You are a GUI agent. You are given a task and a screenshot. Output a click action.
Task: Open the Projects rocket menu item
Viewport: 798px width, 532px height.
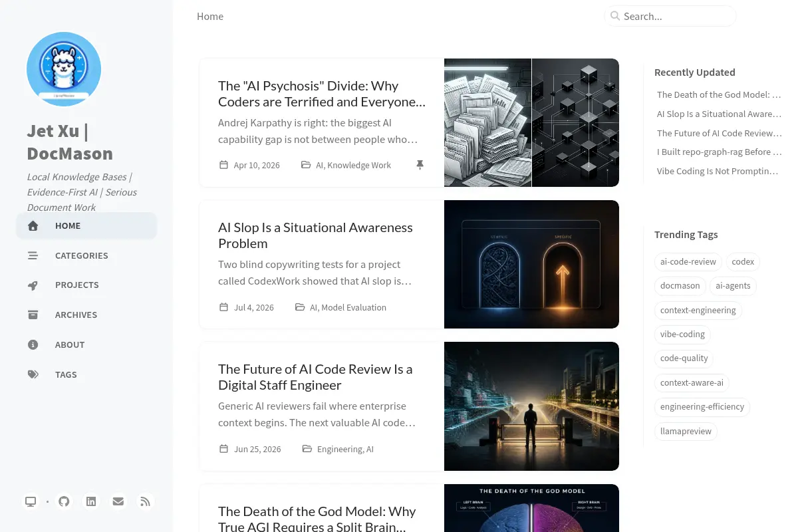tap(86, 285)
